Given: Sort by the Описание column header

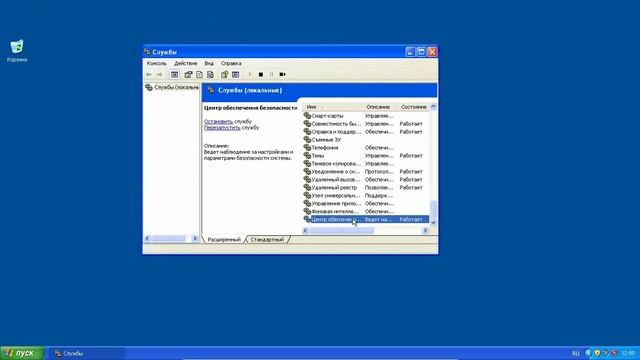Looking at the screenshot, I should [380, 107].
